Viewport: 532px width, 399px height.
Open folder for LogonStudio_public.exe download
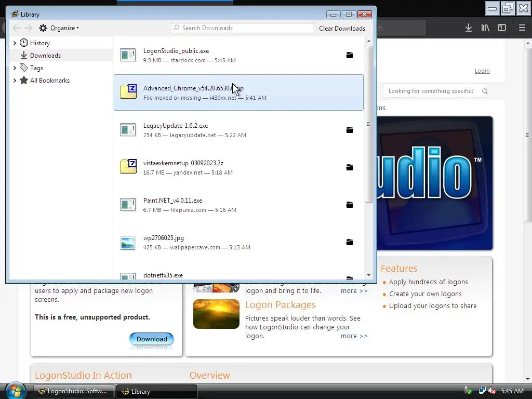350,55
